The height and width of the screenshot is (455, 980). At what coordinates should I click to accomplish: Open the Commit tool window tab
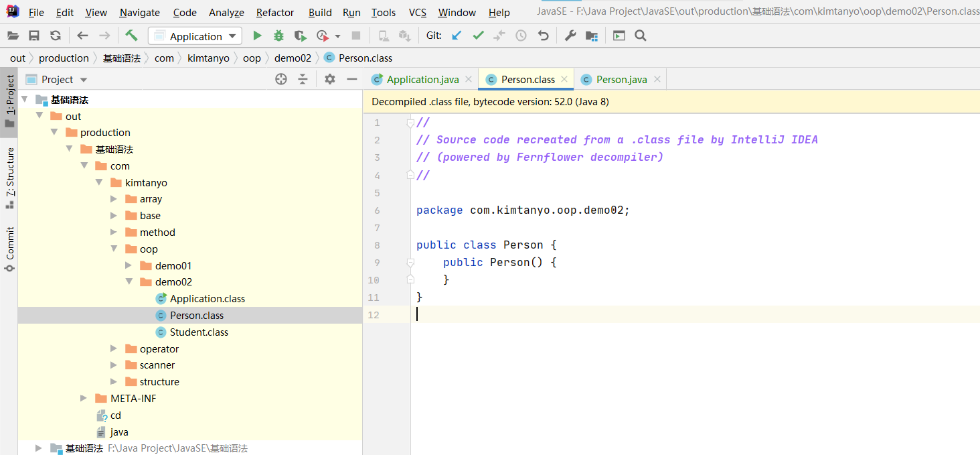[9, 249]
